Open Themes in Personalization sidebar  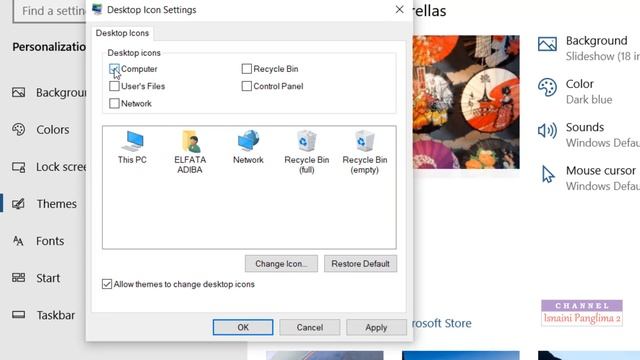44,204
